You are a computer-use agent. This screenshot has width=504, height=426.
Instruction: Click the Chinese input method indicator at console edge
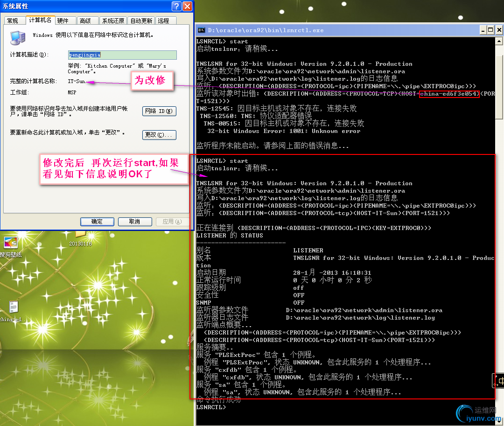[x=498, y=381]
